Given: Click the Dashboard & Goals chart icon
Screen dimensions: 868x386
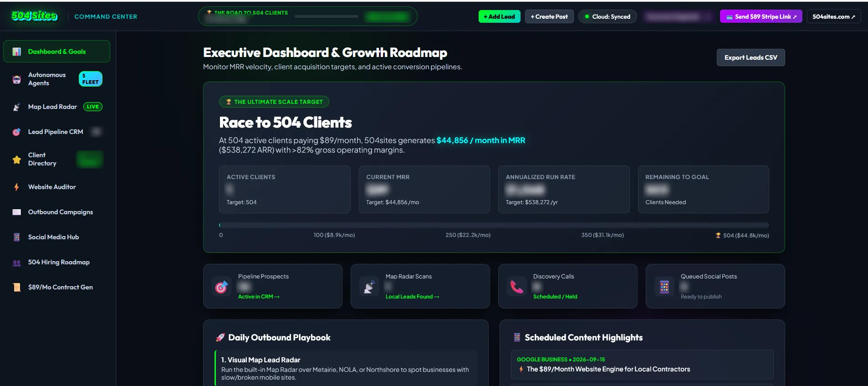Looking at the screenshot, I should click(17, 51).
